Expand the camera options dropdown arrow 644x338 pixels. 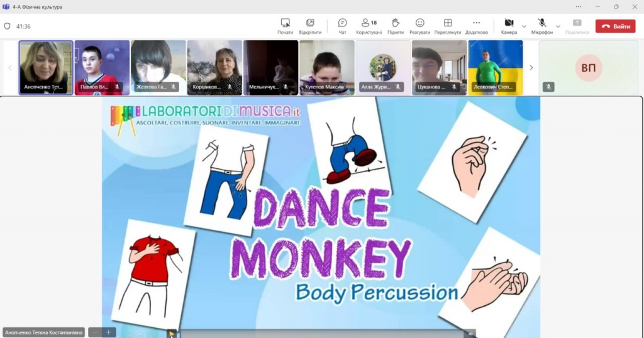(524, 26)
